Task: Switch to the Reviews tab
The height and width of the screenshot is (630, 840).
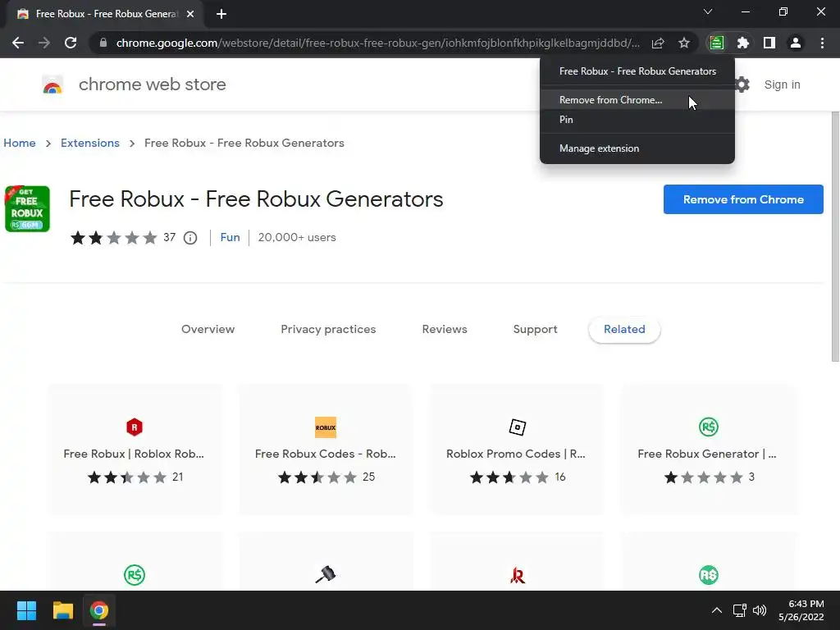Action: (445, 330)
